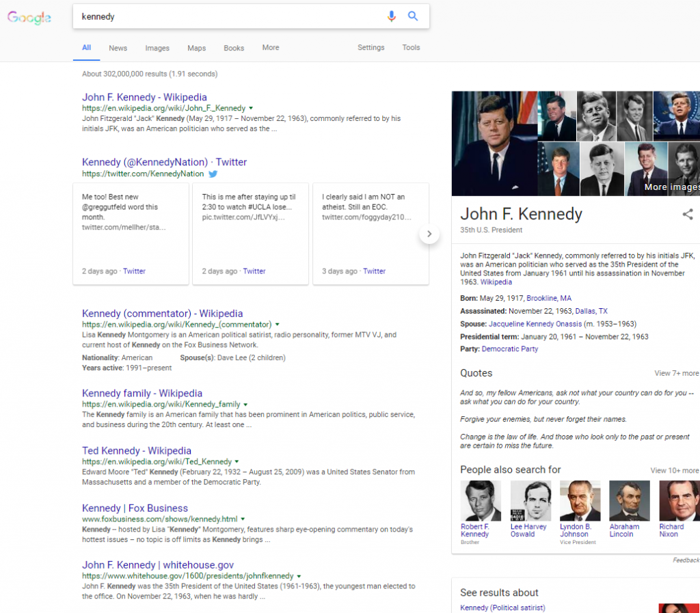Click the share icon beside John F. Kennedy

(x=688, y=214)
